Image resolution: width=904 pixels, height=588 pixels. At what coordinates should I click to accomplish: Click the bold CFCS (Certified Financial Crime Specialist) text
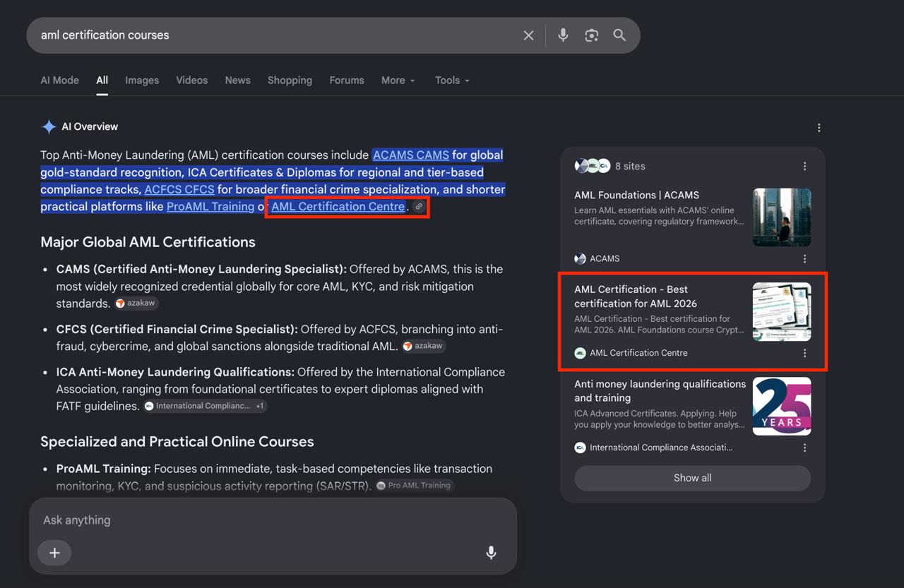click(177, 329)
